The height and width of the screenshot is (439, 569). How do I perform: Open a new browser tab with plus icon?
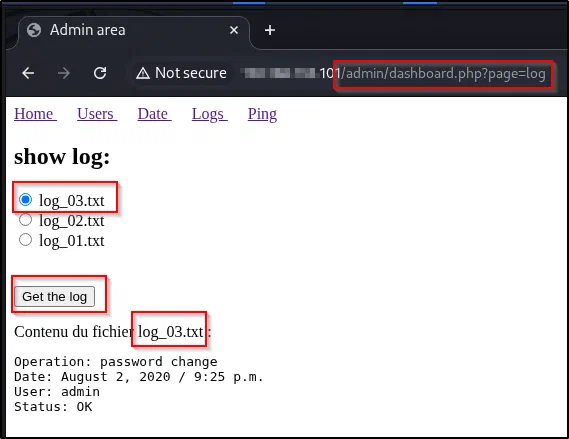click(270, 30)
